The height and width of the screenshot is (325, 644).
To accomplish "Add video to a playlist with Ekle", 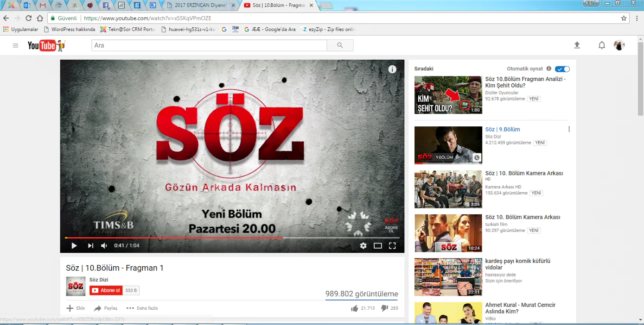I will (x=76, y=308).
